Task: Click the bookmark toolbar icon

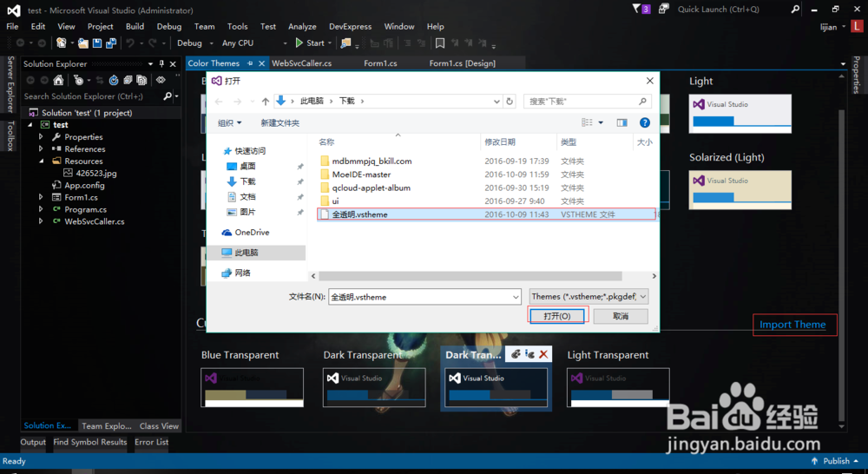Action: click(439, 43)
